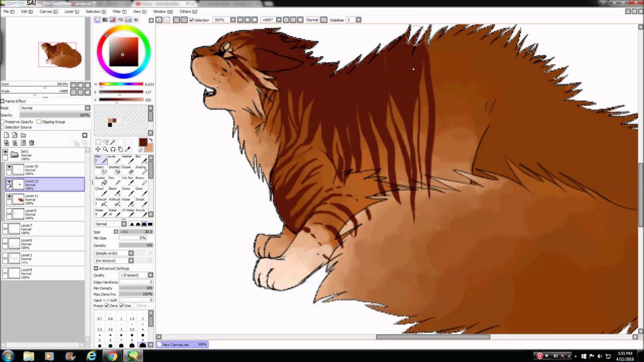Choose the Lasso selection tool
The height and width of the screenshot is (362, 644).
106,142
